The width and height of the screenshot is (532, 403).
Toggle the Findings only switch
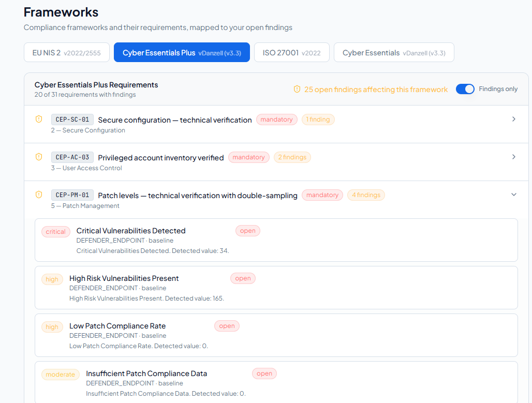(x=465, y=89)
